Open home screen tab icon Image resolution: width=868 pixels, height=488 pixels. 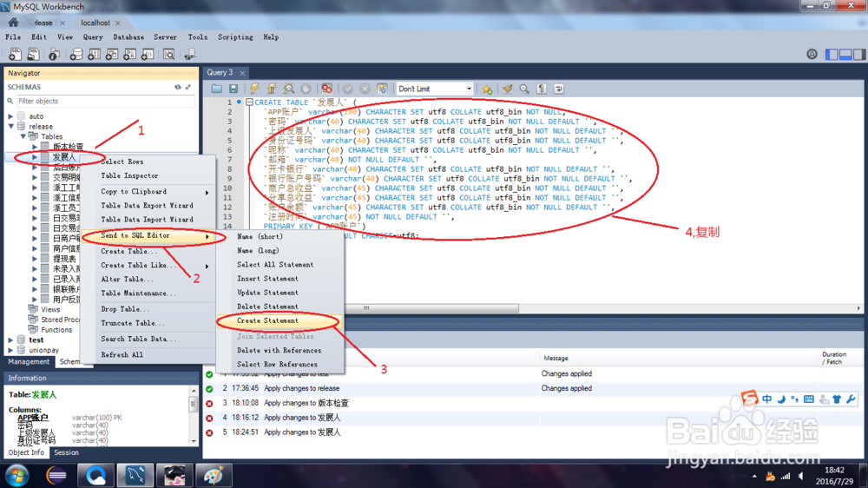pos(13,23)
